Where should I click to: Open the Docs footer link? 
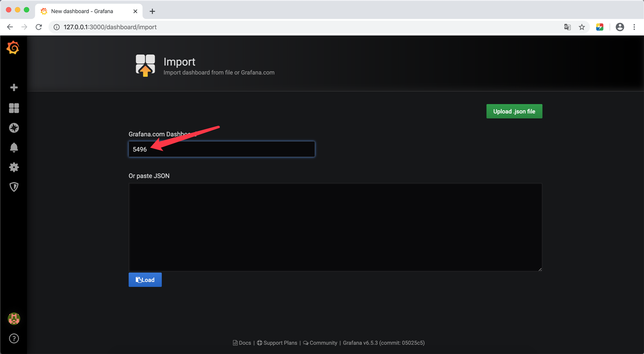pyautogui.click(x=242, y=343)
